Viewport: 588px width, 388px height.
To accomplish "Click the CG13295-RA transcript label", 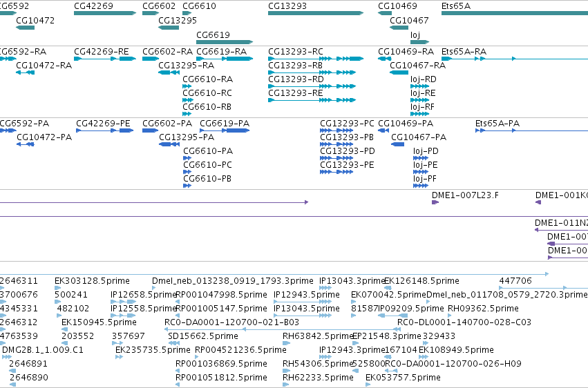I will point(186,65).
